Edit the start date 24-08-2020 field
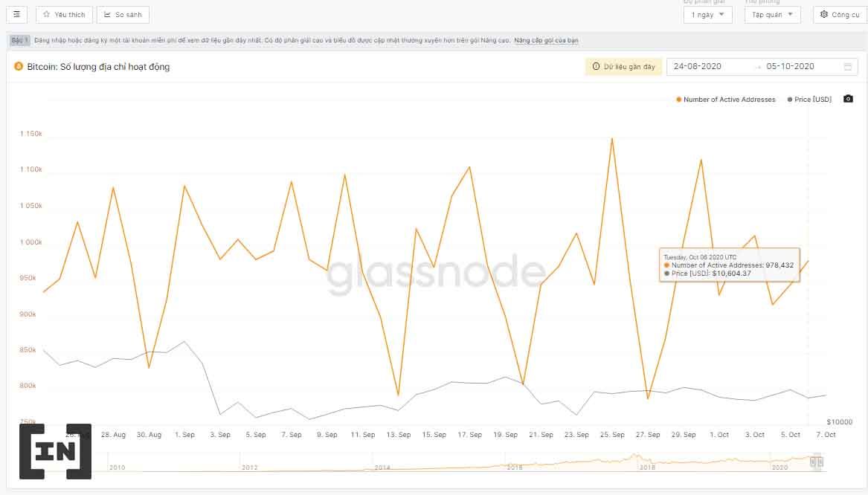 698,66
